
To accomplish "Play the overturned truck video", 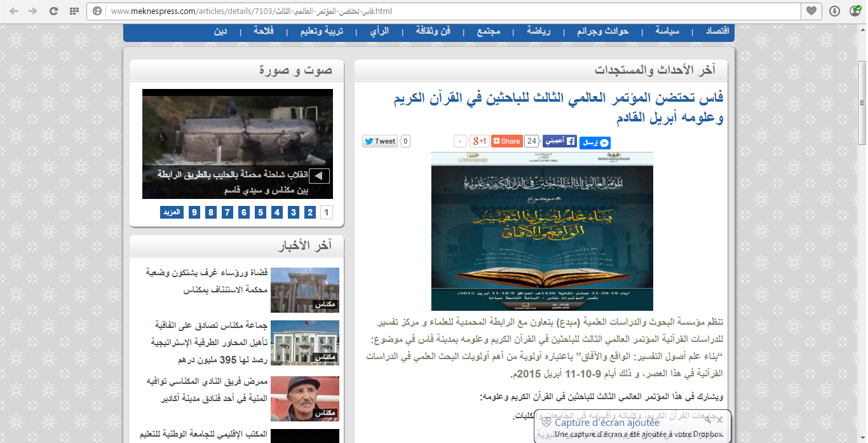I will click(x=320, y=176).
